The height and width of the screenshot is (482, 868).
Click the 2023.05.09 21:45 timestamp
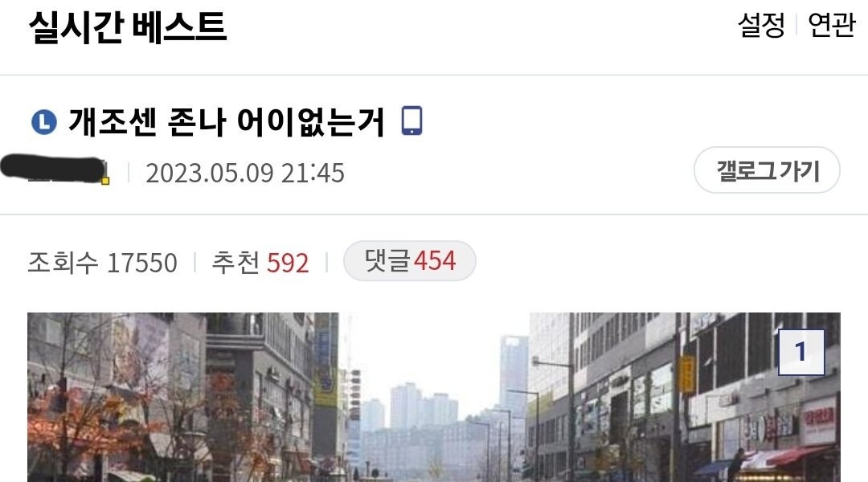point(244,174)
